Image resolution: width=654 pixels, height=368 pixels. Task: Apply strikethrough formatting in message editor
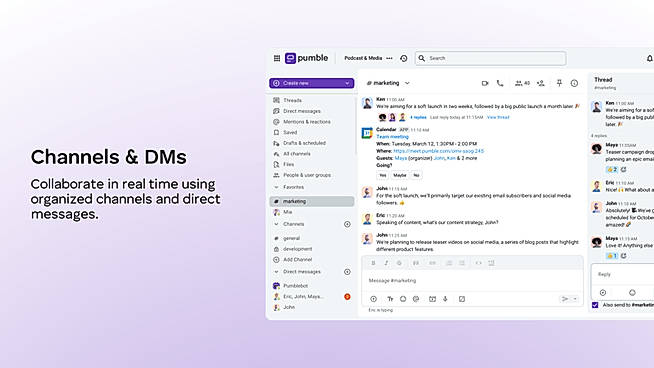(x=399, y=263)
